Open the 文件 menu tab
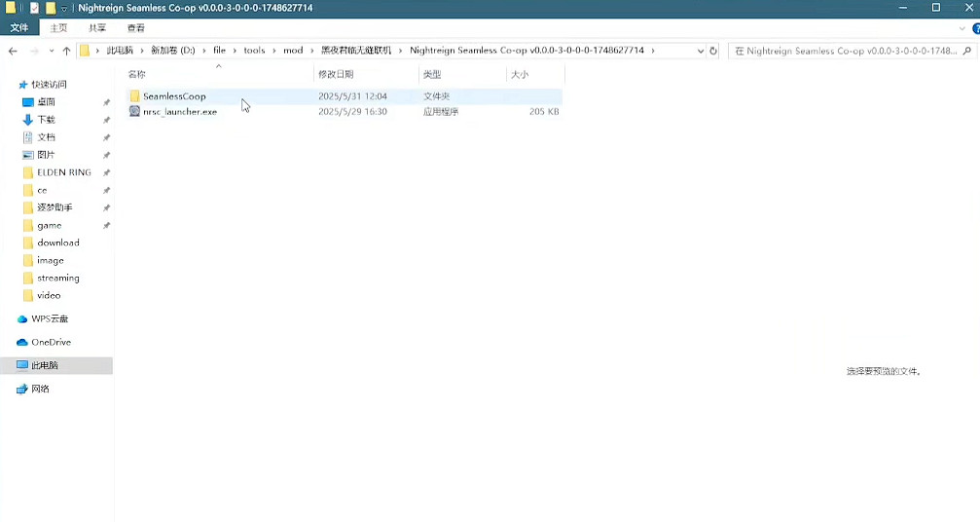 (19, 28)
